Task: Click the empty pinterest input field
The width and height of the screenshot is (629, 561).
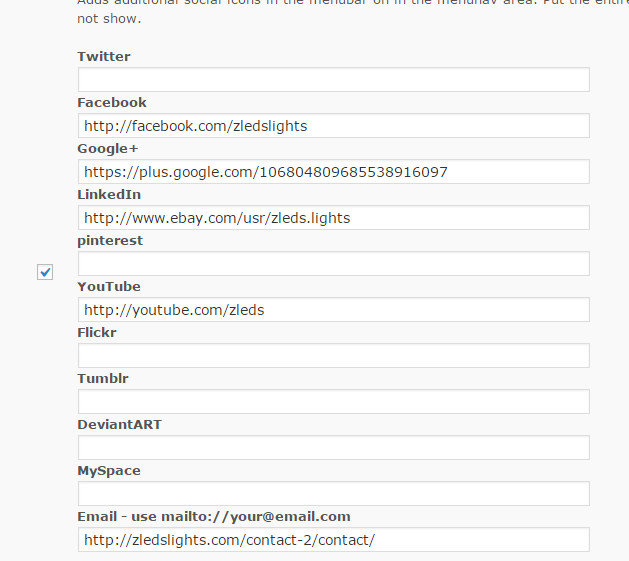Action: click(x=333, y=264)
